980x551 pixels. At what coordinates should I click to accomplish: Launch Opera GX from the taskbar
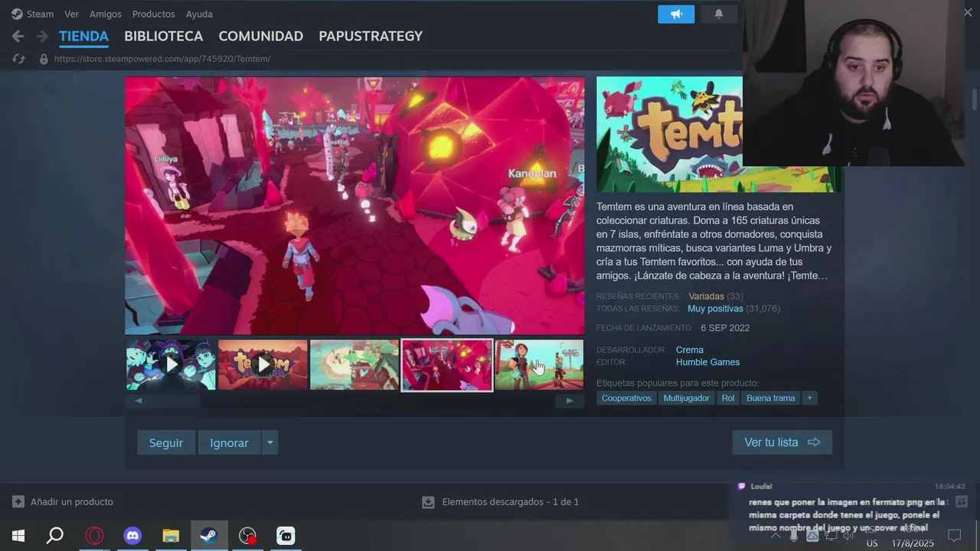[x=94, y=536]
